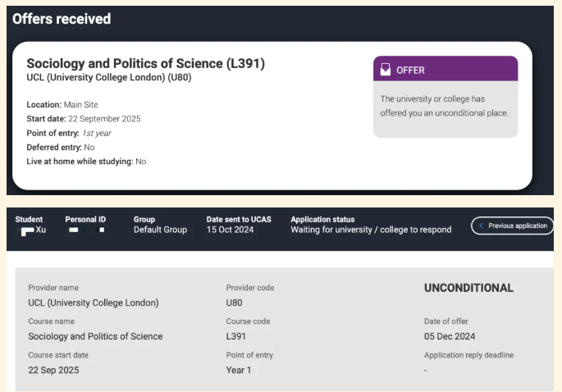Select Default Group under Group
This screenshot has height=392, width=562.
160,230
